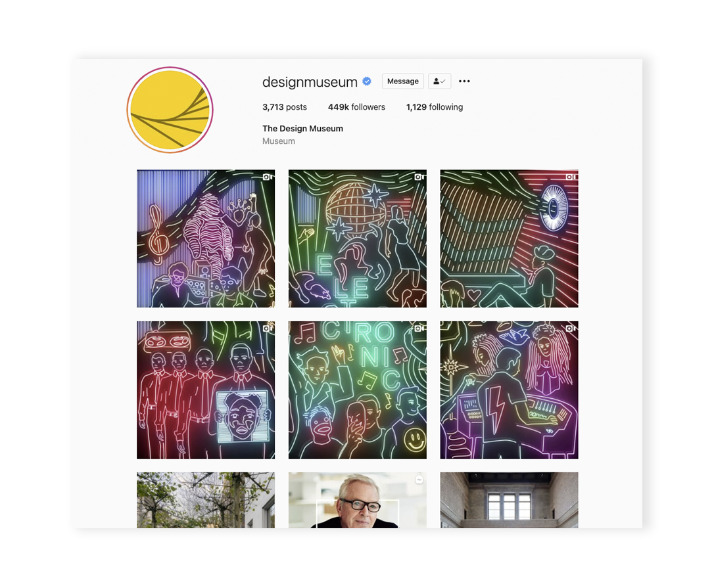Open the photo of man with glasses
Screen dimensions: 714x588
pyautogui.click(x=358, y=500)
